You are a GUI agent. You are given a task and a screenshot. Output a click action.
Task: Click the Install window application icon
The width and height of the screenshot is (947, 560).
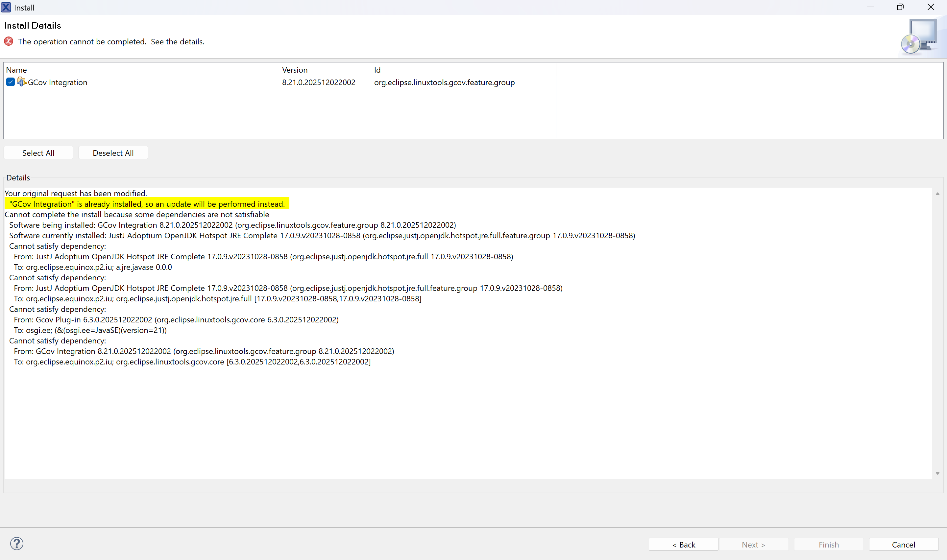(x=6, y=7)
